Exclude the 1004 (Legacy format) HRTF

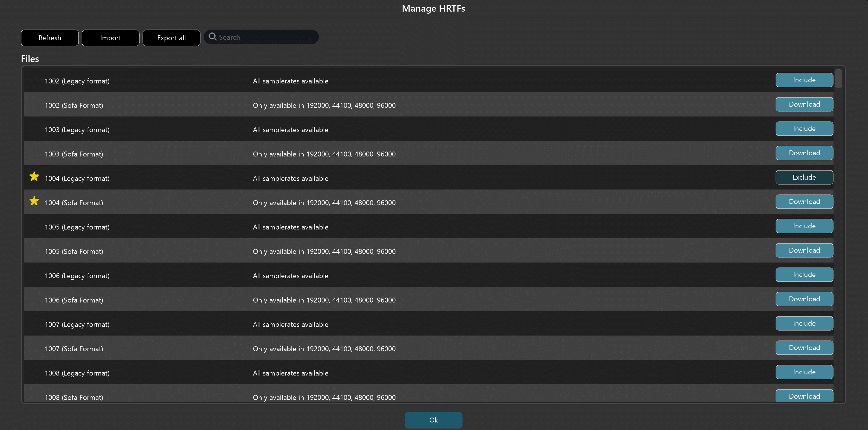(804, 177)
